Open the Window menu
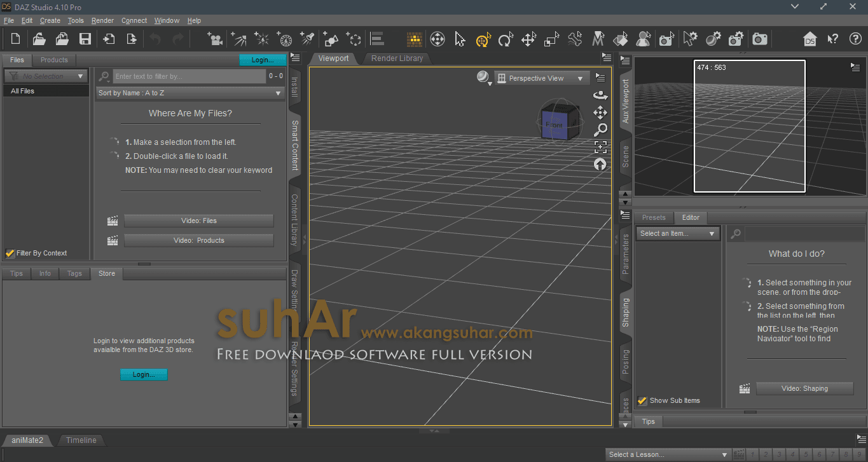The image size is (868, 462). pyautogui.click(x=167, y=20)
